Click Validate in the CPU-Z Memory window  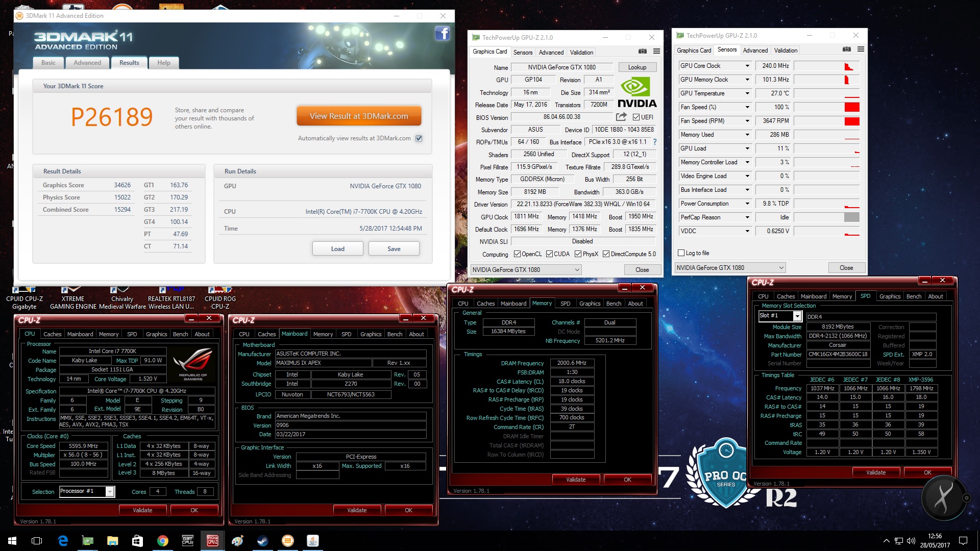coord(576,480)
